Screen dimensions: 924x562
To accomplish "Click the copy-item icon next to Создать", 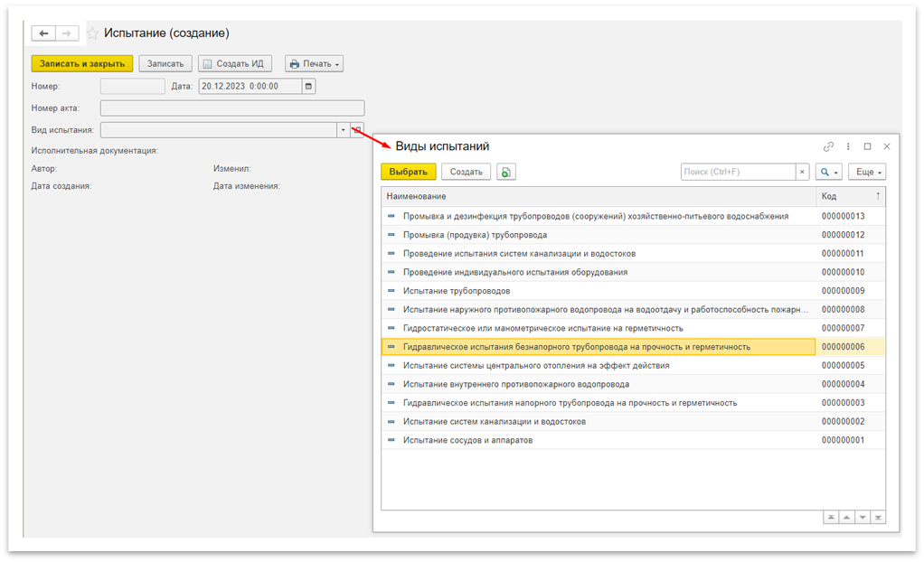I will point(506,172).
